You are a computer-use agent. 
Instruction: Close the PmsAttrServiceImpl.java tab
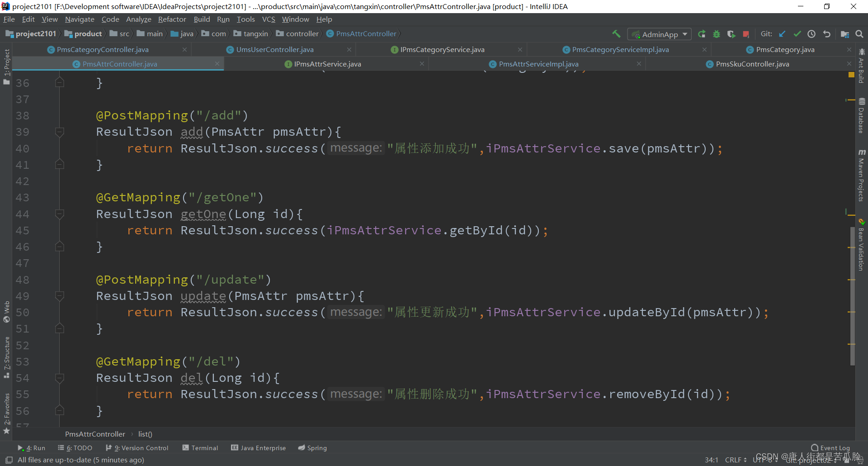(x=639, y=64)
